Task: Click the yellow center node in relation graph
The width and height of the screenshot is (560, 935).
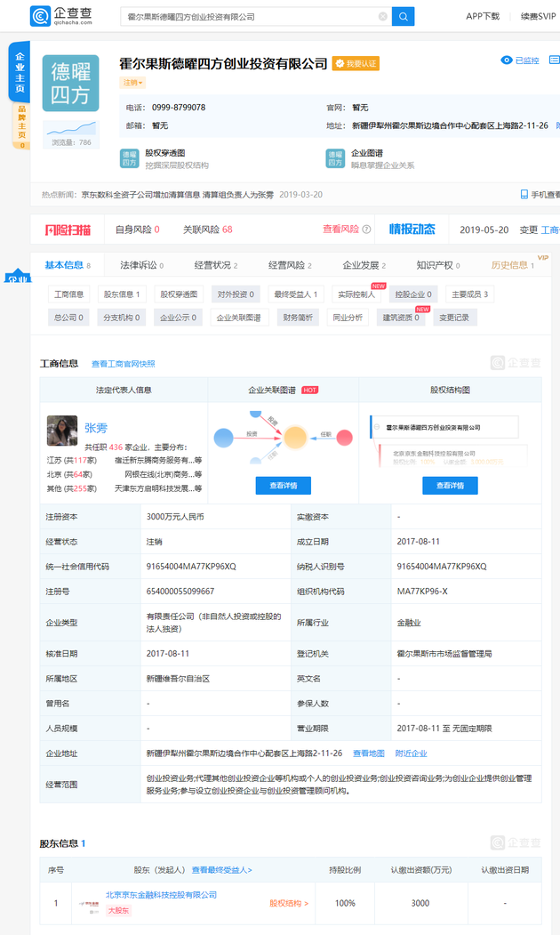Action: [x=295, y=437]
